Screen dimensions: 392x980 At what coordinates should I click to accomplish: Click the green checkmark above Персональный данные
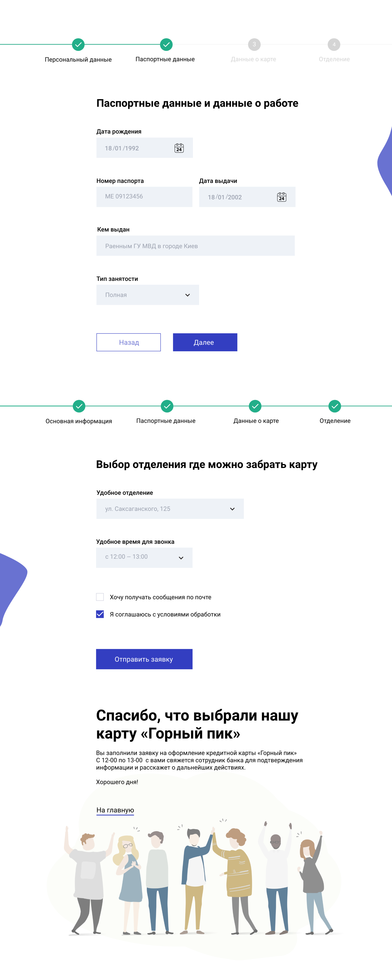pyautogui.click(x=78, y=45)
